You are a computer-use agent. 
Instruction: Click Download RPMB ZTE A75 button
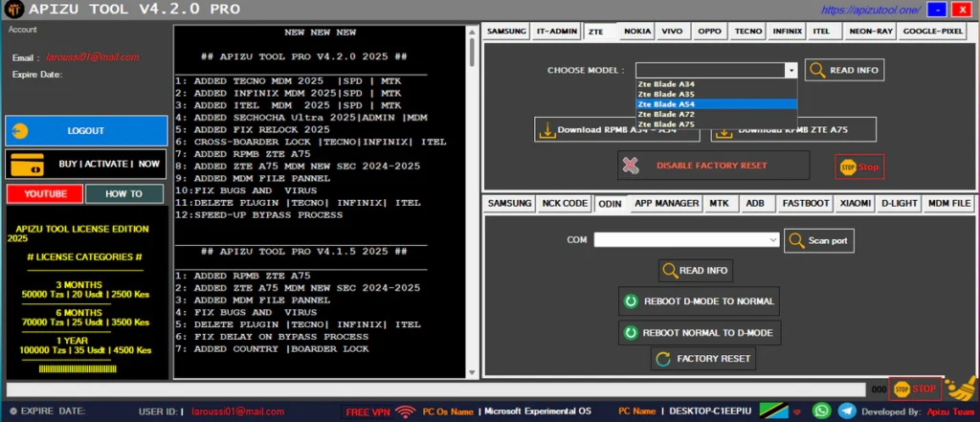pos(793,130)
